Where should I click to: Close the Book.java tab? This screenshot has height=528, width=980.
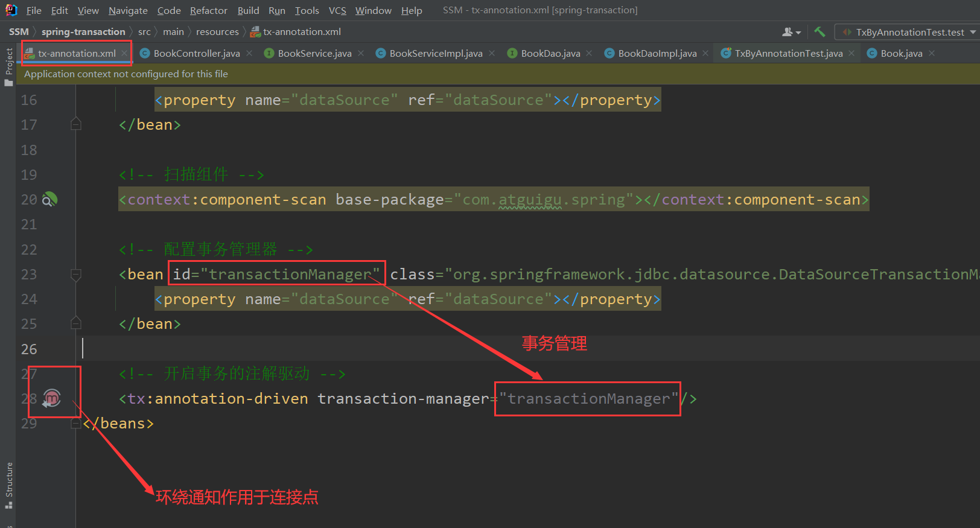pyautogui.click(x=932, y=53)
